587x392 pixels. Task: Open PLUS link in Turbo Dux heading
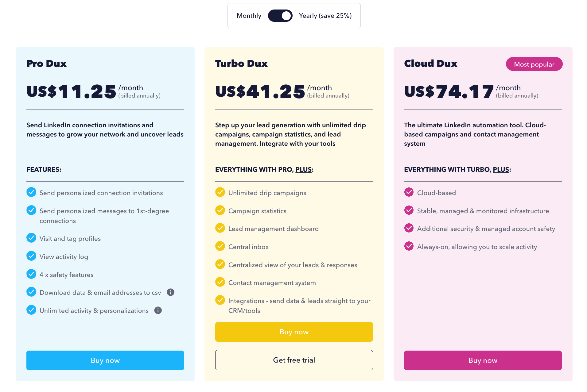(x=303, y=170)
